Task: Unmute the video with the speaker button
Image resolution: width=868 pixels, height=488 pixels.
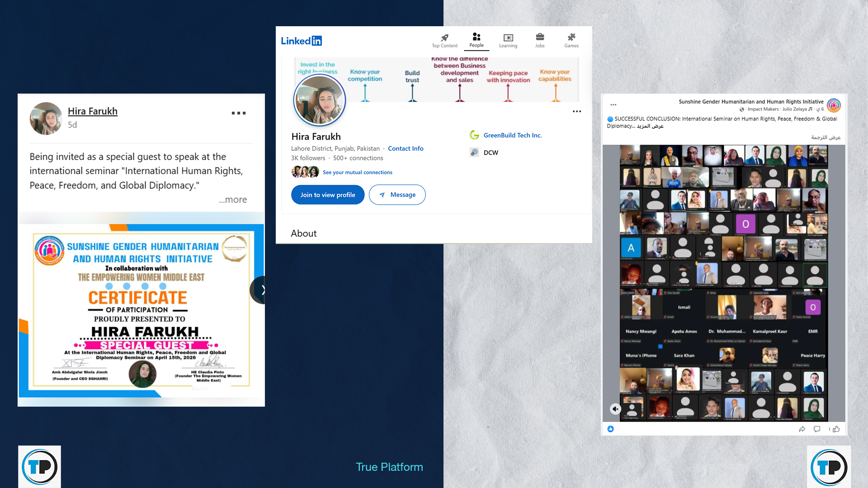Action: pos(615,409)
